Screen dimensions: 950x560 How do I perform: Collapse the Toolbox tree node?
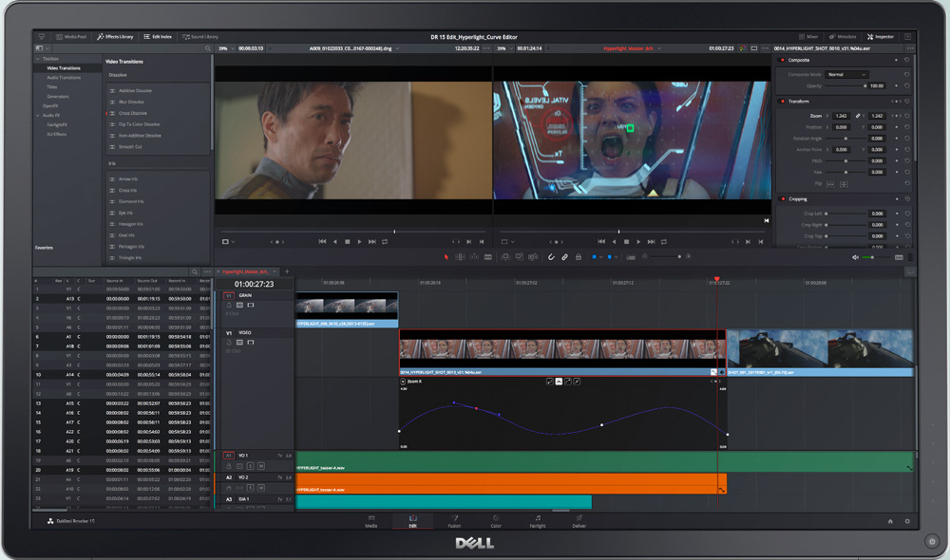tap(38, 59)
